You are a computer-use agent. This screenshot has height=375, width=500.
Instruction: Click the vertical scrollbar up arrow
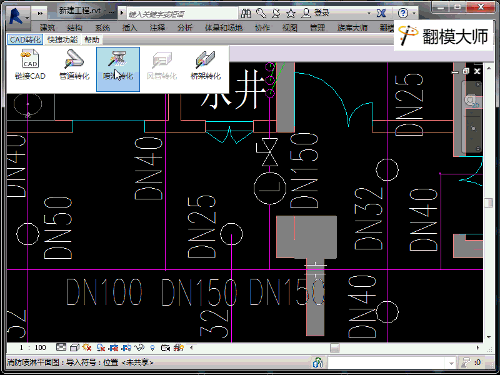click(489, 68)
